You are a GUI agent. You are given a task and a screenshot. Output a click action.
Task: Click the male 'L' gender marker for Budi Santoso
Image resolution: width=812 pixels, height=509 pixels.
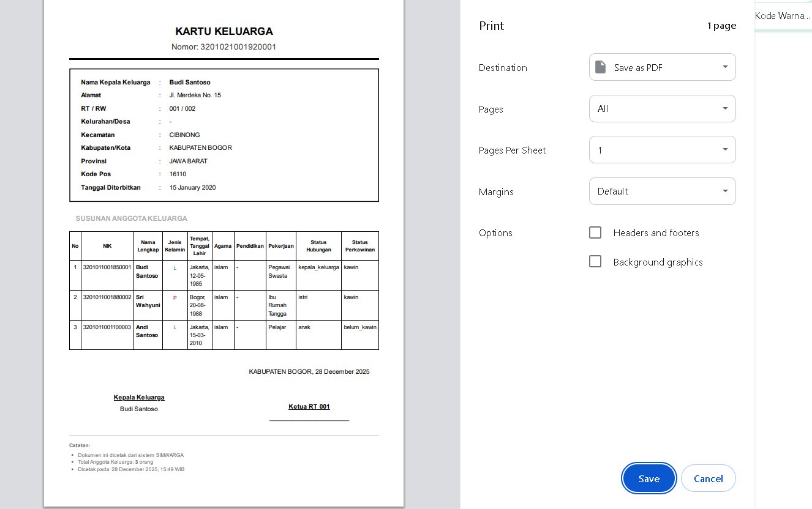click(175, 268)
